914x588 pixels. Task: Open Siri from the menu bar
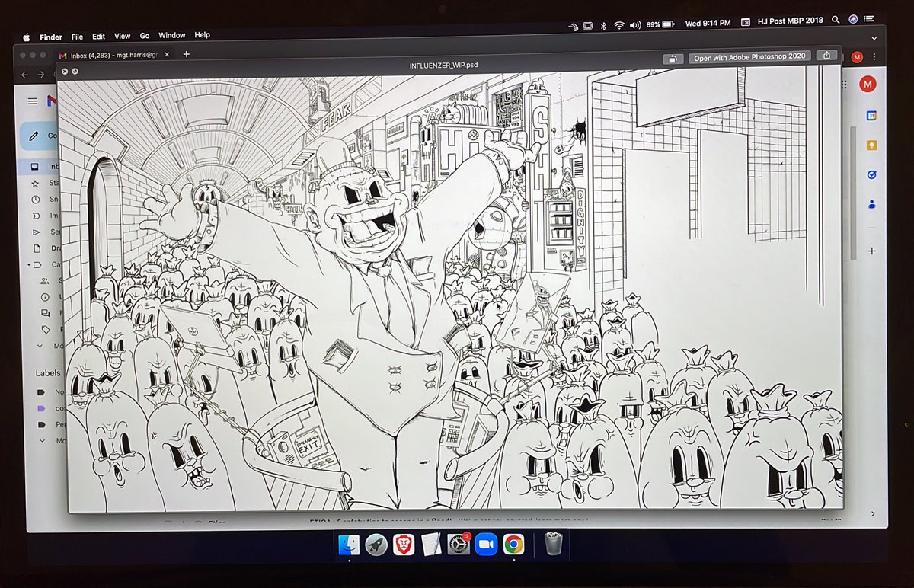[x=853, y=19]
